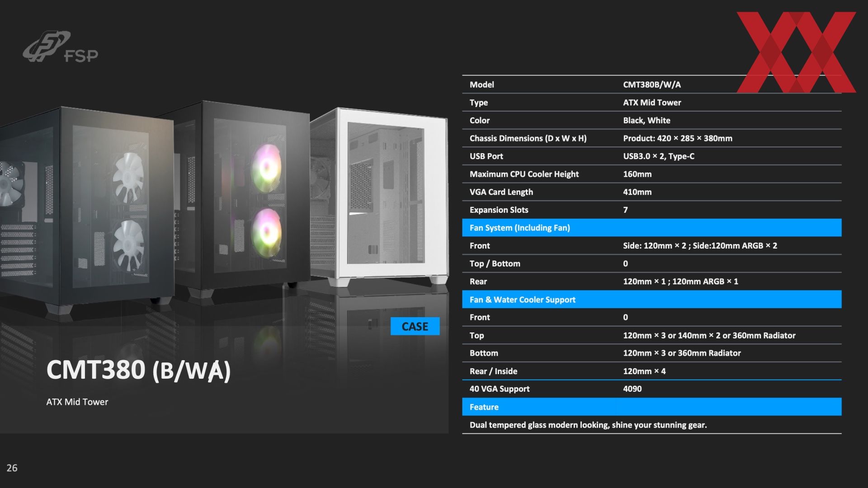
Task: Click the CMT380 (B/W/A) title
Action: (139, 370)
